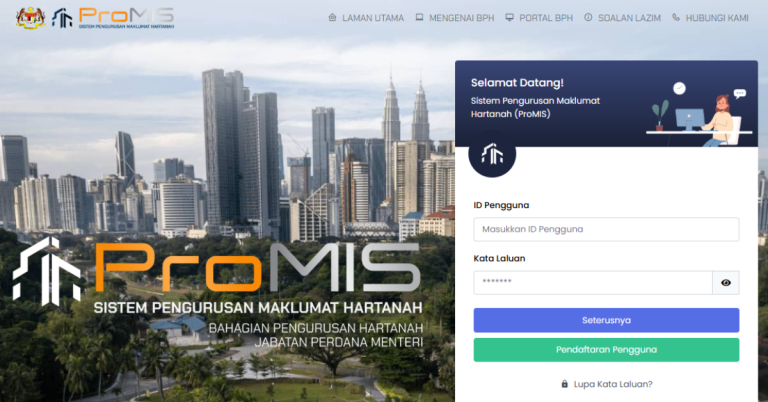Click the laptop icon beside Mengenai BPH
The width and height of the screenshot is (768, 402).
point(419,18)
